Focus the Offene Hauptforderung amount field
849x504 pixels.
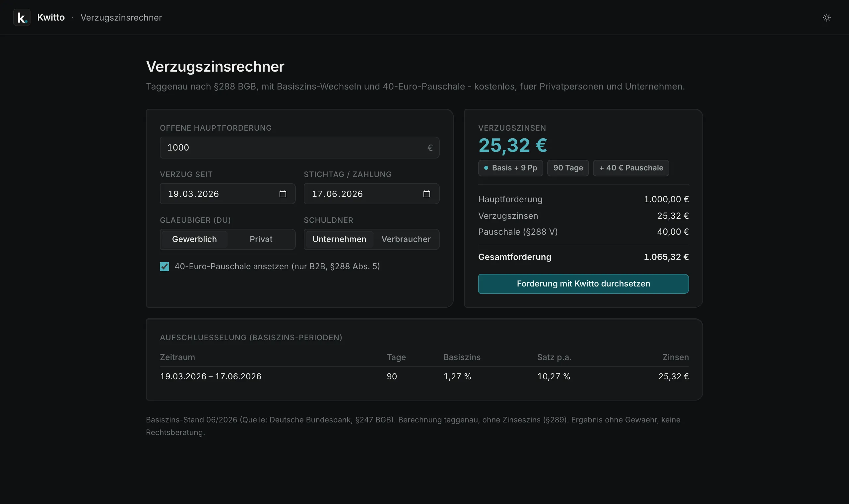click(x=299, y=148)
